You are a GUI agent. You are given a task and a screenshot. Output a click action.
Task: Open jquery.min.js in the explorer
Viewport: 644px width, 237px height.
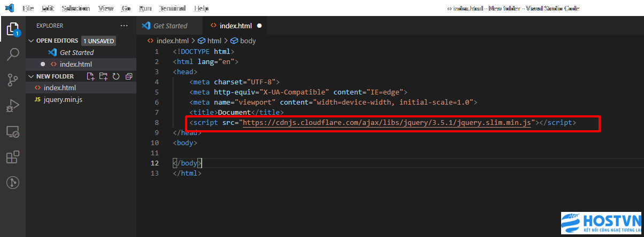[x=81, y=100]
